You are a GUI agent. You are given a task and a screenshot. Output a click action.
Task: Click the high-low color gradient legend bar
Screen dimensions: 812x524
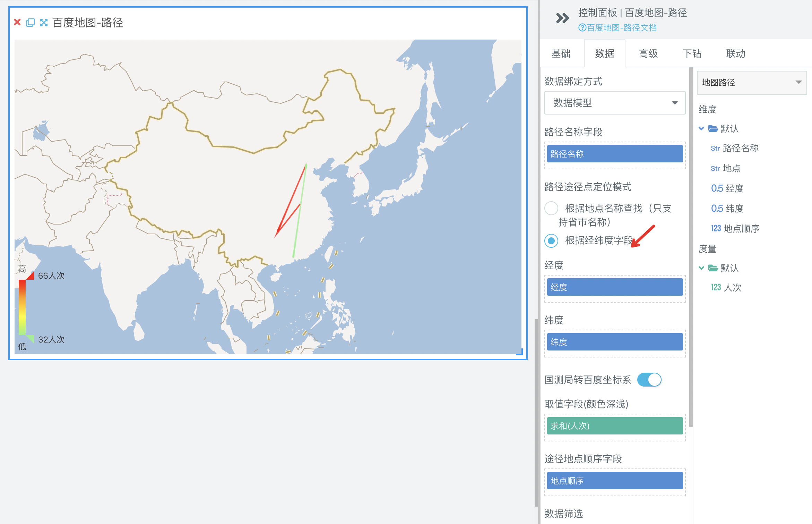pyautogui.click(x=22, y=307)
